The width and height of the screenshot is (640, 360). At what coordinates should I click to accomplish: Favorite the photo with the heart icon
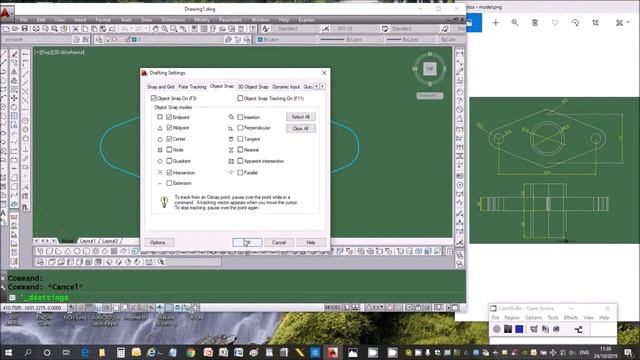point(555,23)
